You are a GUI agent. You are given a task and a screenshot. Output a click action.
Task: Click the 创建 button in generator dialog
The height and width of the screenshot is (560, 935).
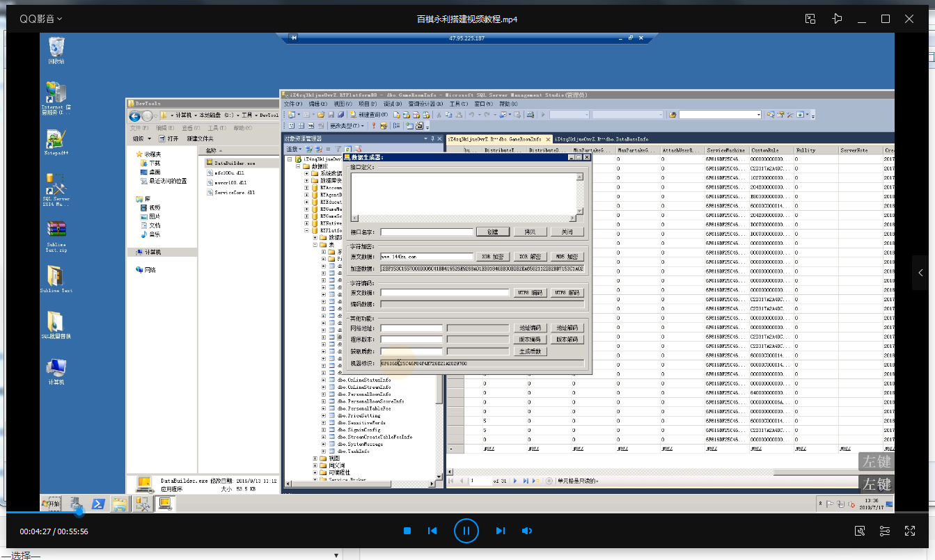coord(492,232)
